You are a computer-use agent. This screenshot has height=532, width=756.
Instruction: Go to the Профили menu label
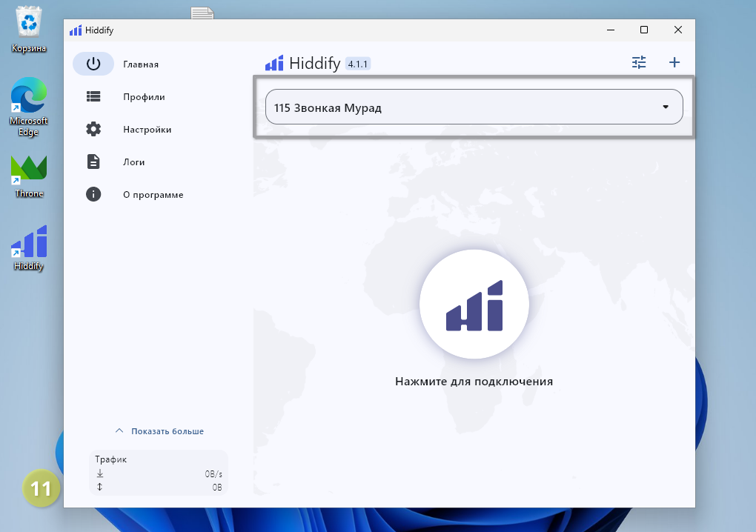[144, 97]
